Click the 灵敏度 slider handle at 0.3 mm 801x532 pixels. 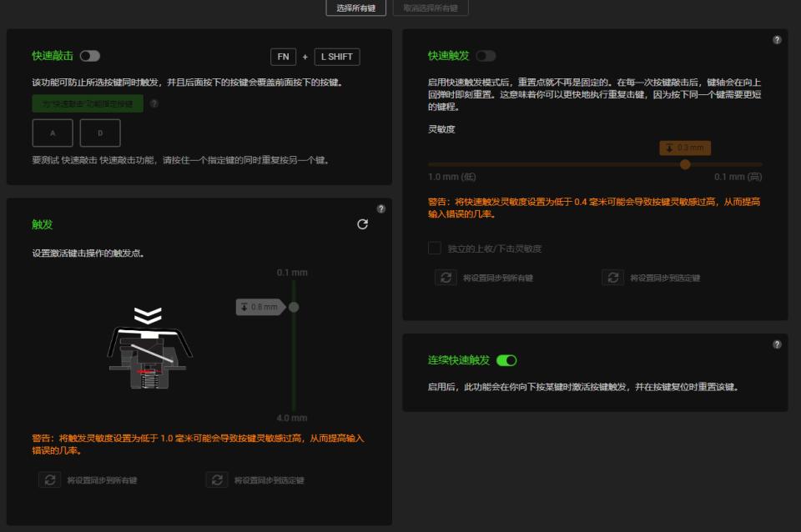686,164
